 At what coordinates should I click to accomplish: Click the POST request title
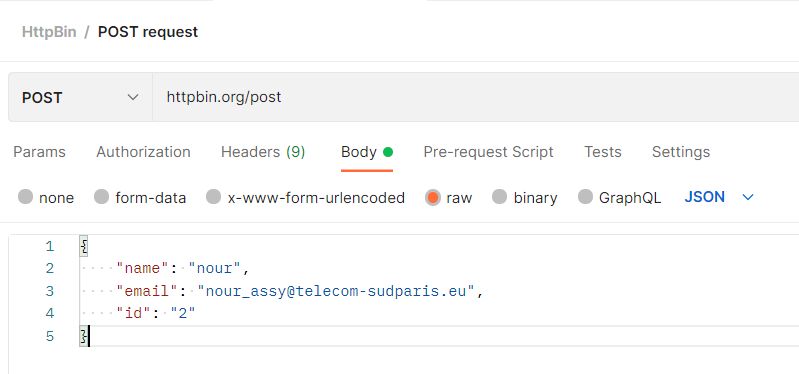tap(148, 32)
